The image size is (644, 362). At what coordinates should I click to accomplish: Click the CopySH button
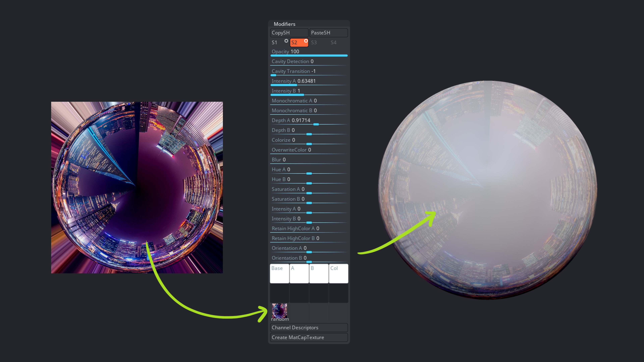pos(289,33)
